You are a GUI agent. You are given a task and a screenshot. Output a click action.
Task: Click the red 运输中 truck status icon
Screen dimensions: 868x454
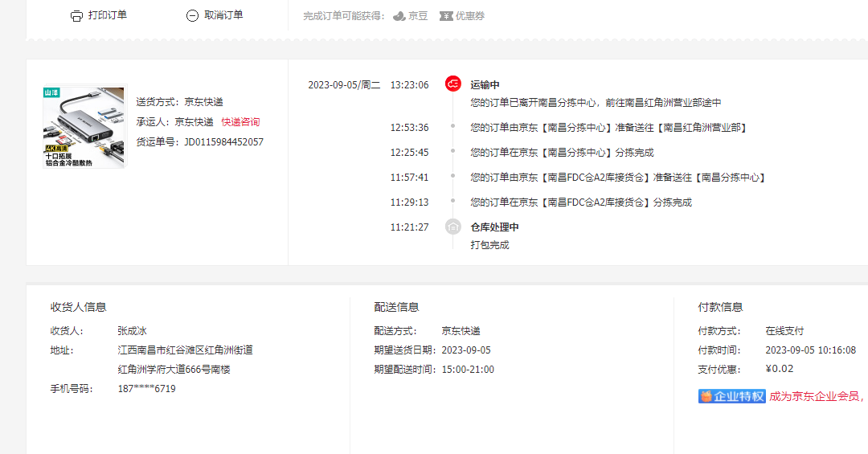point(453,84)
